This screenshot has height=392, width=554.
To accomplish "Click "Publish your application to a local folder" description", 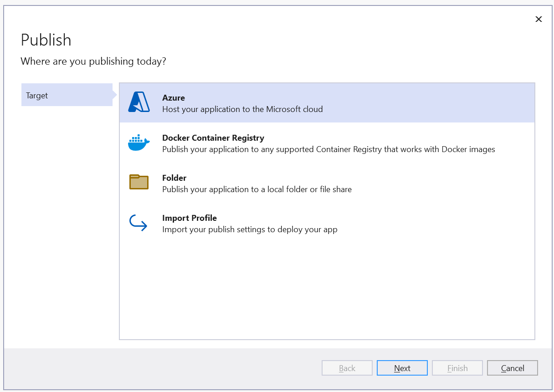I will click(257, 189).
